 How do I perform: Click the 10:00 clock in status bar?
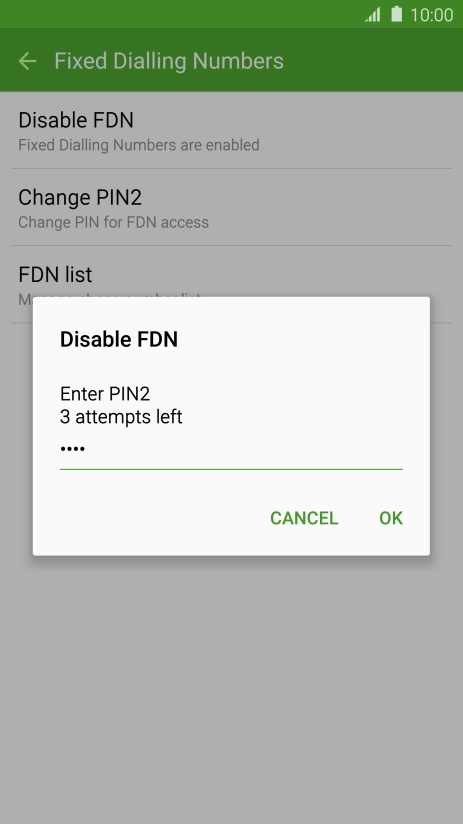431,15
